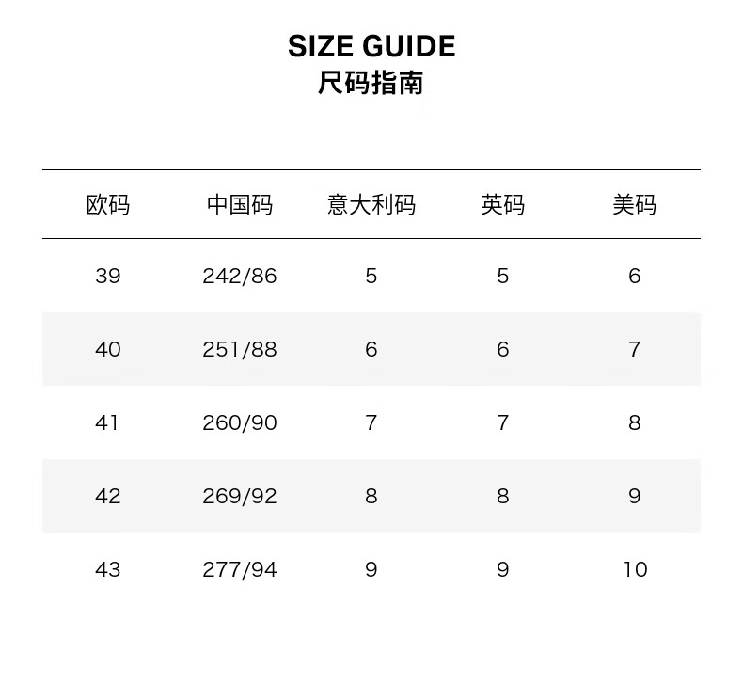Viewport: 743px width, 700px height.
Task: Click the 尺码指南 subtitle
Action: 371,83
